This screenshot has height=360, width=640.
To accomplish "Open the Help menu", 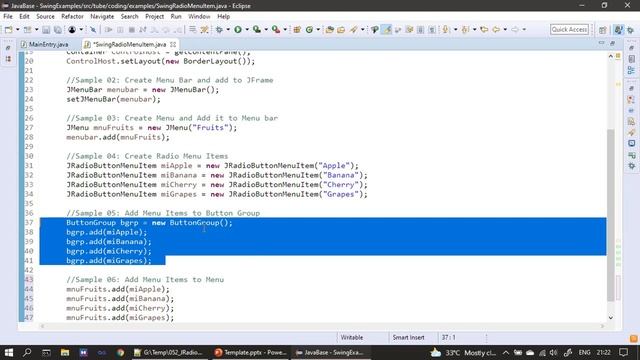I will click(x=223, y=16).
